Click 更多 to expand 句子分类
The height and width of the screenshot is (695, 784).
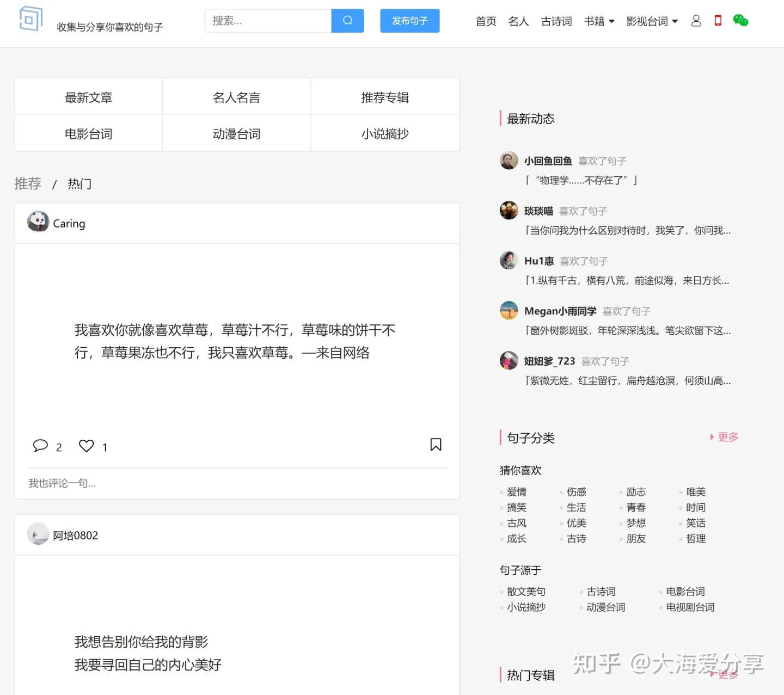coord(728,436)
